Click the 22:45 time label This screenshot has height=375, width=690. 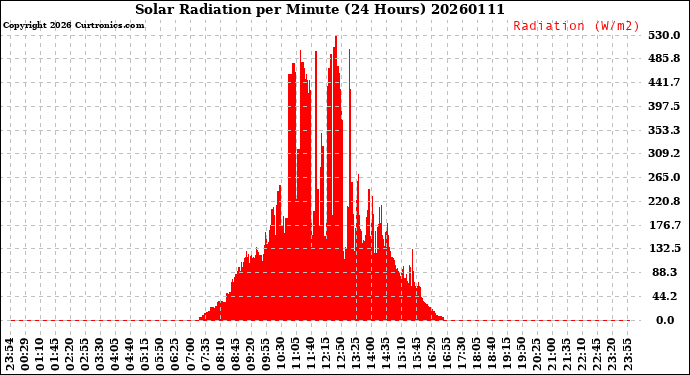coord(596,355)
